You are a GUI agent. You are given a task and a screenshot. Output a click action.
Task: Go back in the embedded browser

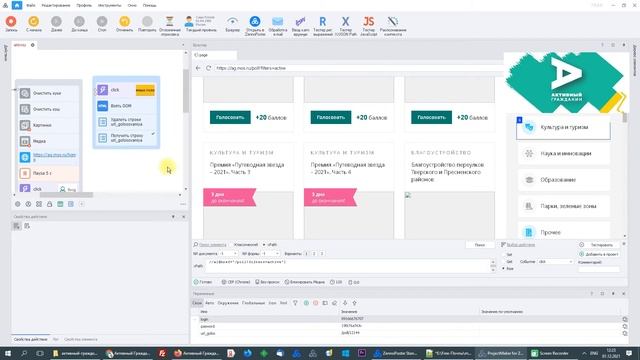click(198, 68)
